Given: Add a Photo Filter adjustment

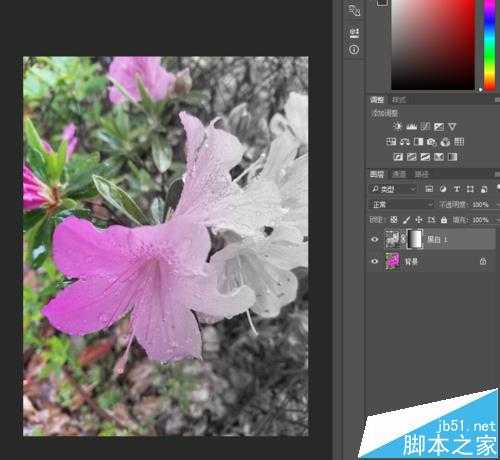Looking at the screenshot, I should point(431,142).
